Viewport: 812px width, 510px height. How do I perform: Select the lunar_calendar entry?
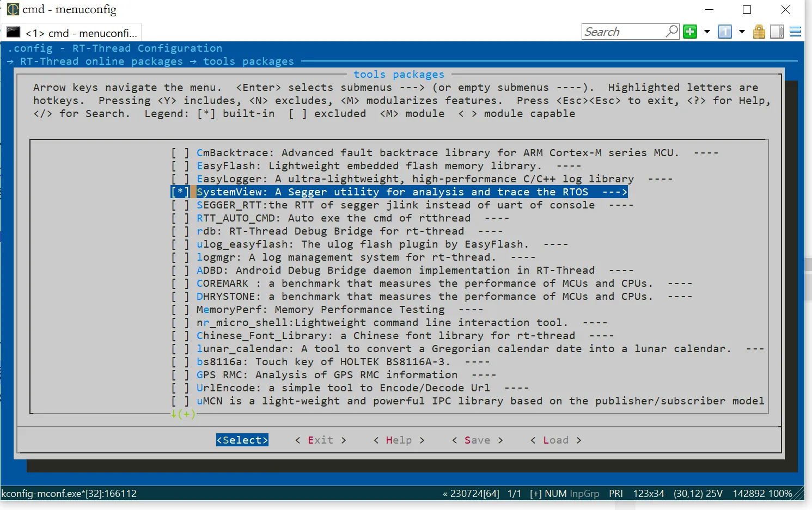pyautogui.click(x=467, y=349)
